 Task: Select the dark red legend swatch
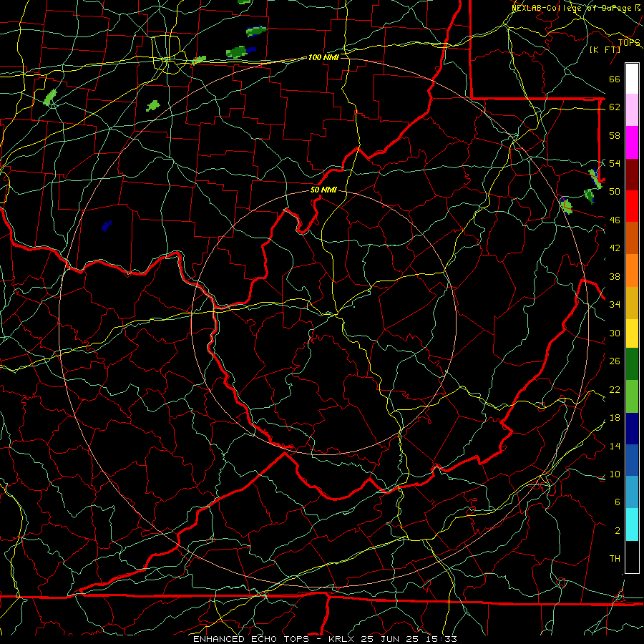click(x=632, y=175)
